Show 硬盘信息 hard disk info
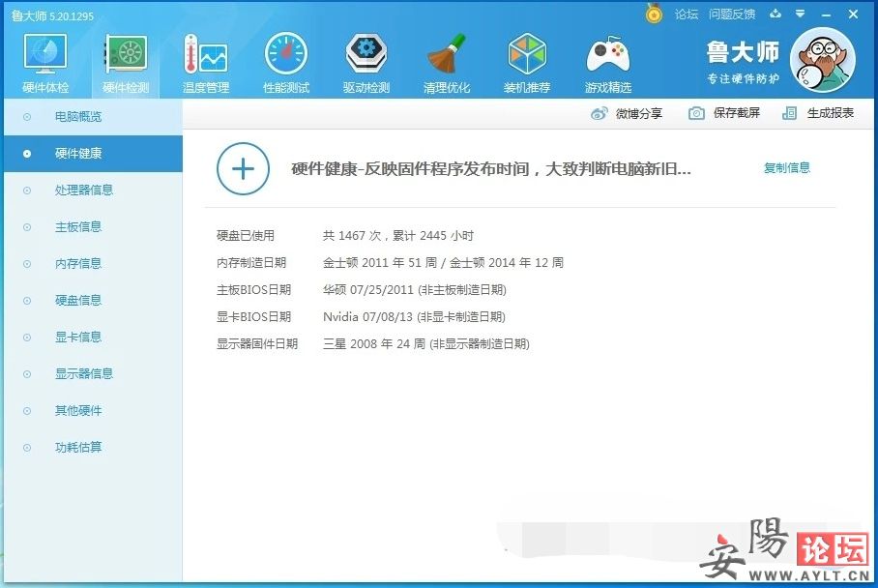 [x=93, y=301]
